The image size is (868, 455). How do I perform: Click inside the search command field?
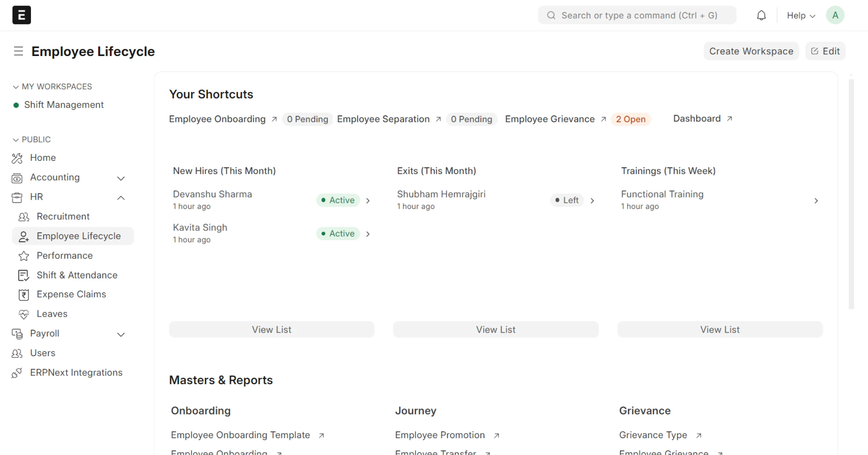coord(637,15)
